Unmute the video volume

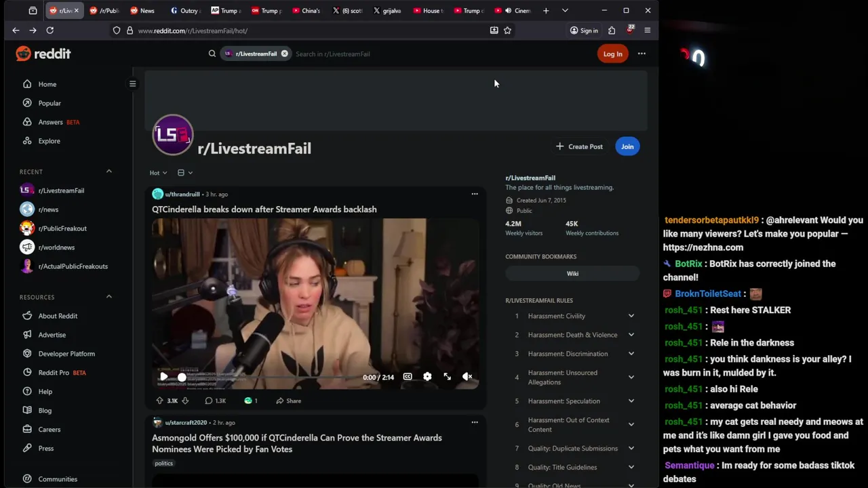click(x=467, y=377)
